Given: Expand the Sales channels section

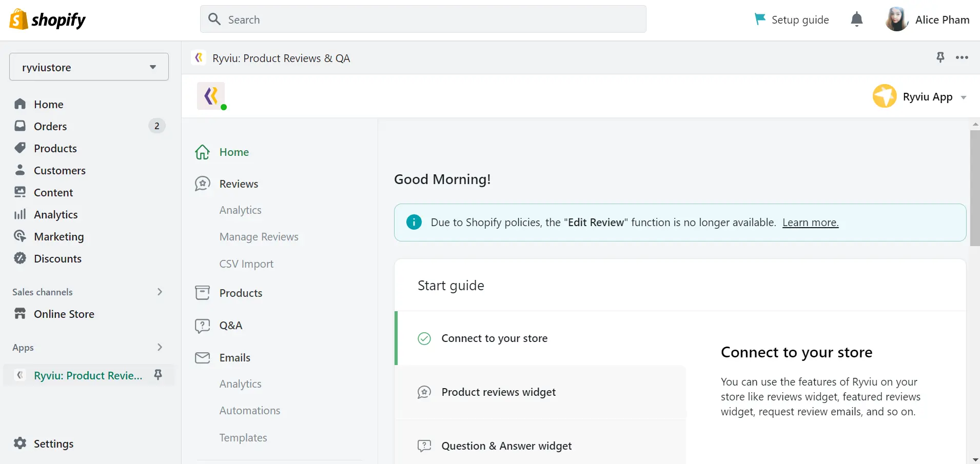Looking at the screenshot, I should [x=160, y=292].
